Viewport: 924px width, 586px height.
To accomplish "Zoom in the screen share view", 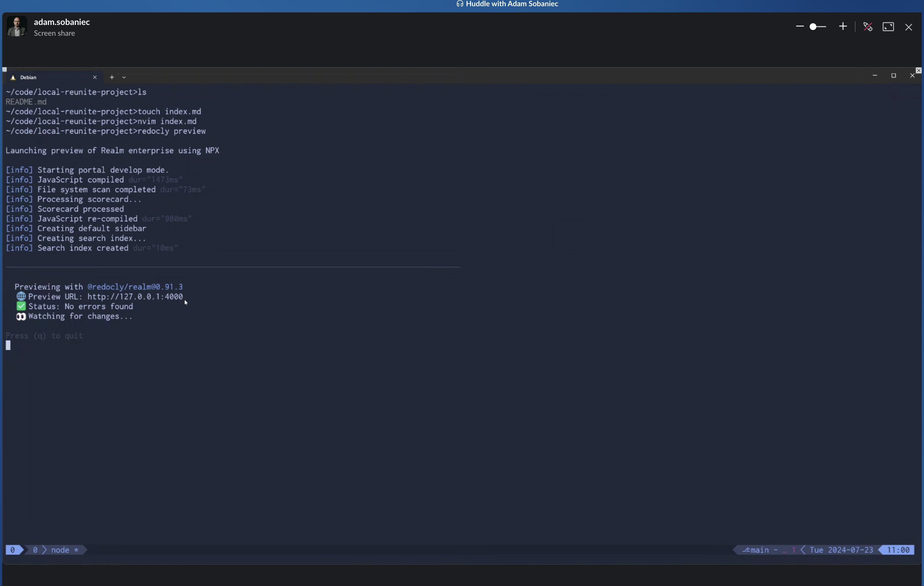I will tap(843, 27).
